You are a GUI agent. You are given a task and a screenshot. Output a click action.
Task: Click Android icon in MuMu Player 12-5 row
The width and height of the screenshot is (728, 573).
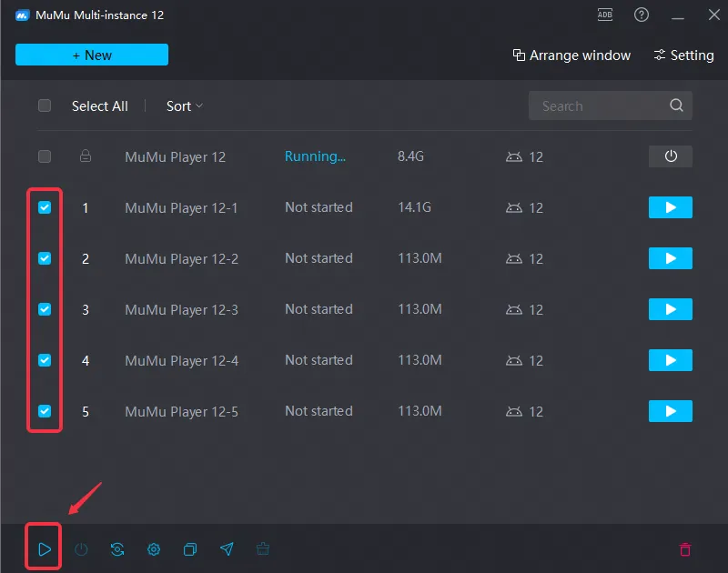point(513,411)
